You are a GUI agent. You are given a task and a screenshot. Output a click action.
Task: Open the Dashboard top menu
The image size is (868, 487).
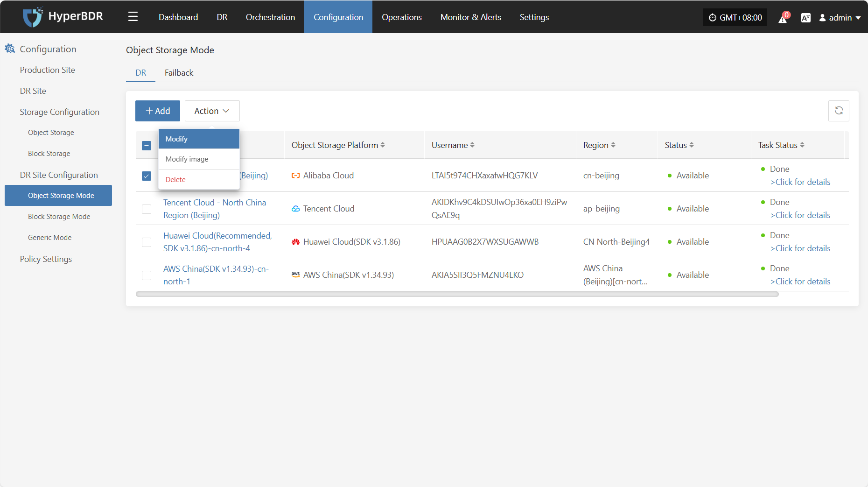[x=178, y=17]
